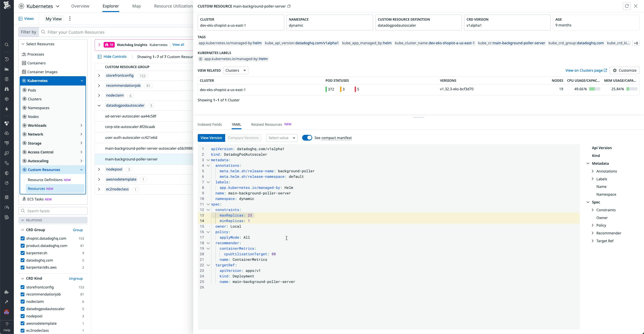Expand the nodepool custom resource group
The width and height of the screenshot is (644, 334).
pyautogui.click(x=99, y=169)
